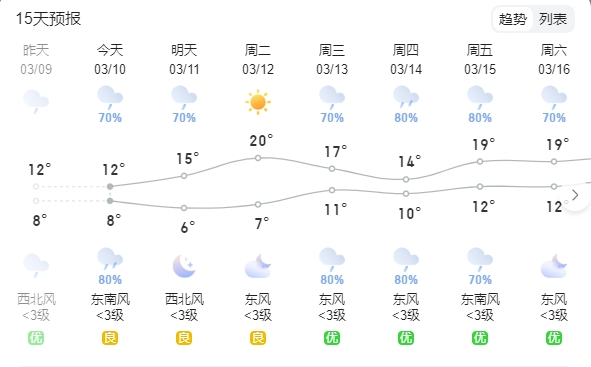The width and height of the screenshot is (591, 367).
Task: Click the 20° high temperature point
Action: 258,158
